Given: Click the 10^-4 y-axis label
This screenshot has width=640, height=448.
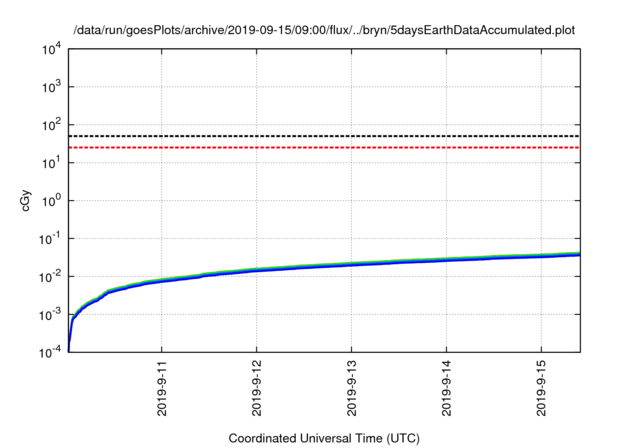Looking at the screenshot, I should (x=50, y=352).
